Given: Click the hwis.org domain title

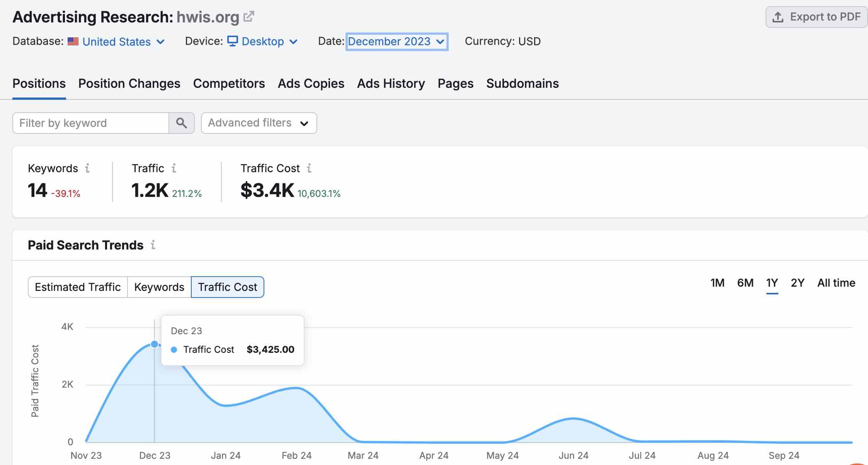Looking at the screenshot, I should click(208, 17).
